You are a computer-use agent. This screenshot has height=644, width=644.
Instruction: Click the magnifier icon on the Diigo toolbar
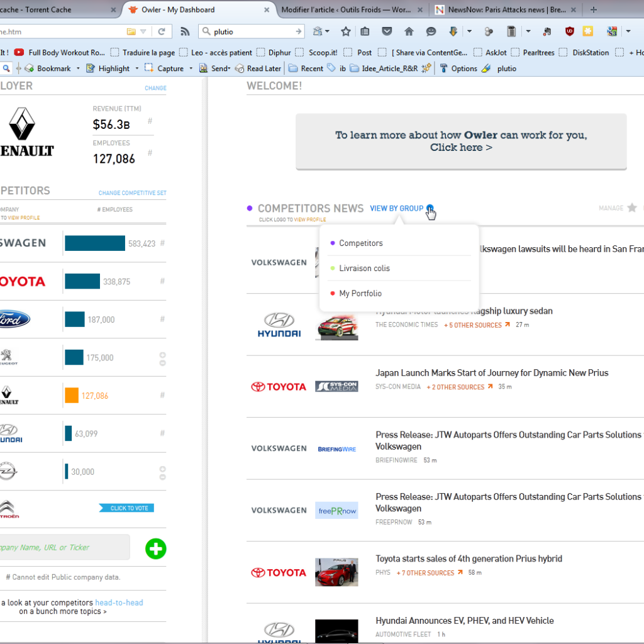pyautogui.click(x=6, y=68)
